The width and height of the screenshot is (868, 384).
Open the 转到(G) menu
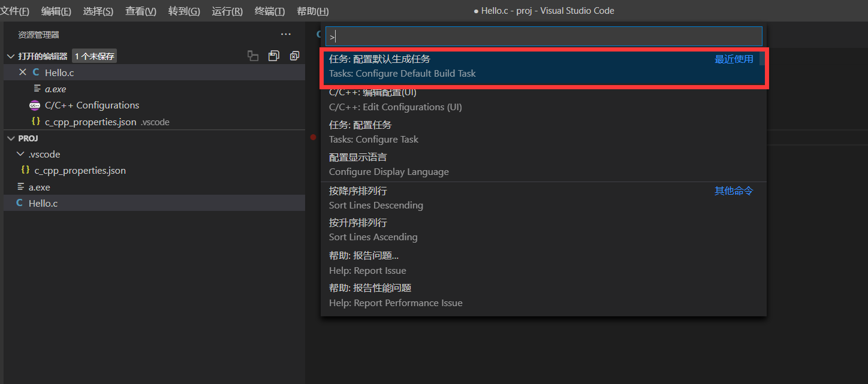pyautogui.click(x=184, y=11)
